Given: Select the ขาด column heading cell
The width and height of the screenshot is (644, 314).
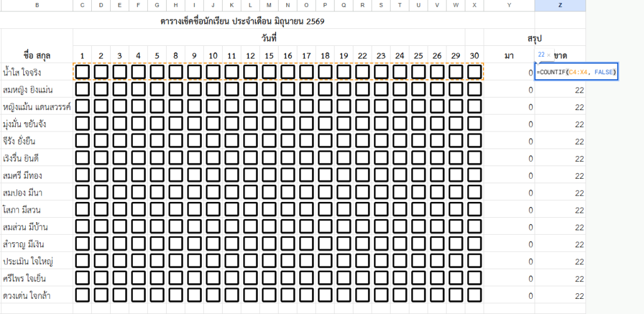Looking at the screenshot, I should click(x=560, y=55).
